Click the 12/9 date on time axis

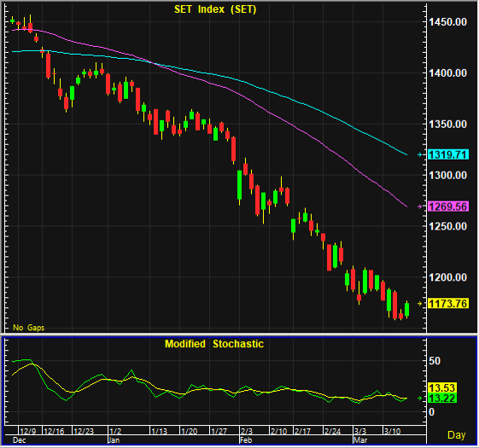point(28,431)
